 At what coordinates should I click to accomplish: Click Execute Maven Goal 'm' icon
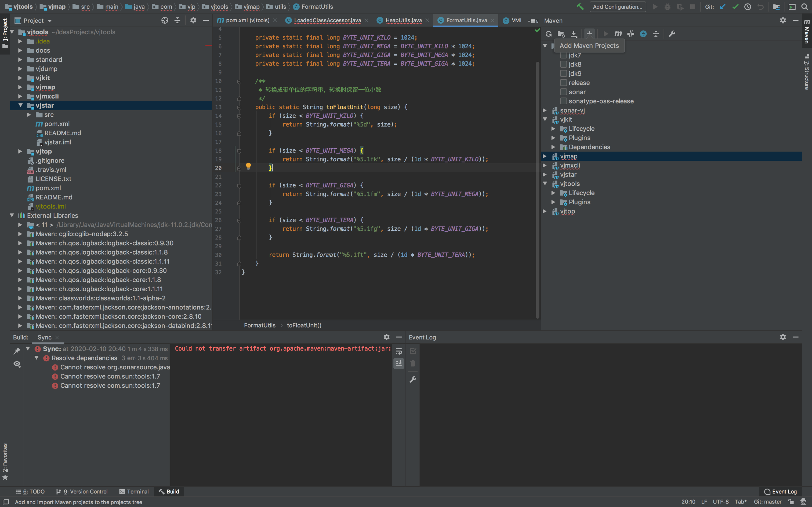pos(618,34)
